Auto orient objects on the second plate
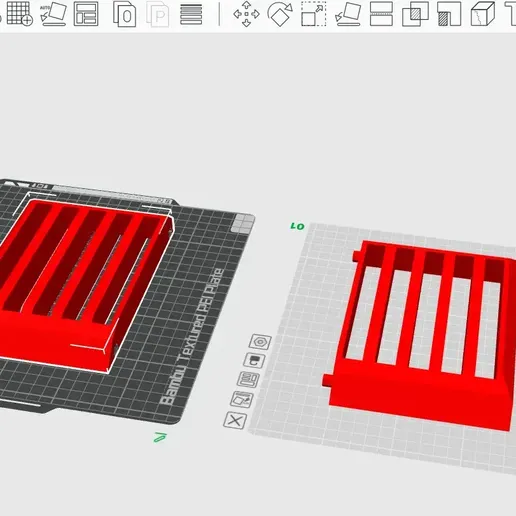 click(242, 399)
